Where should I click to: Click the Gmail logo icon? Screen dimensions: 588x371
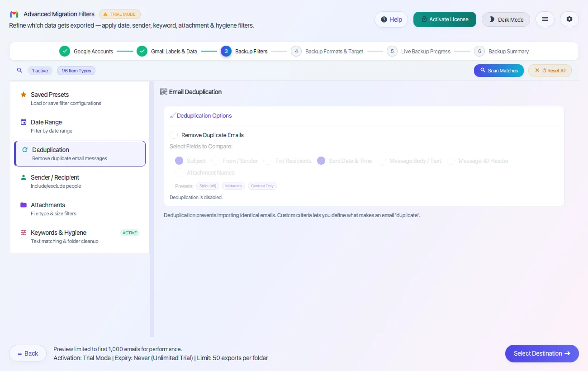point(14,14)
